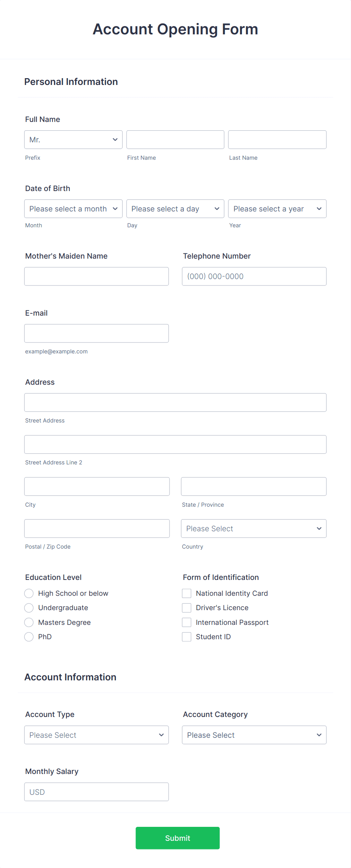351x868 pixels.
Task: Check the Student ID box
Action: (186, 637)
